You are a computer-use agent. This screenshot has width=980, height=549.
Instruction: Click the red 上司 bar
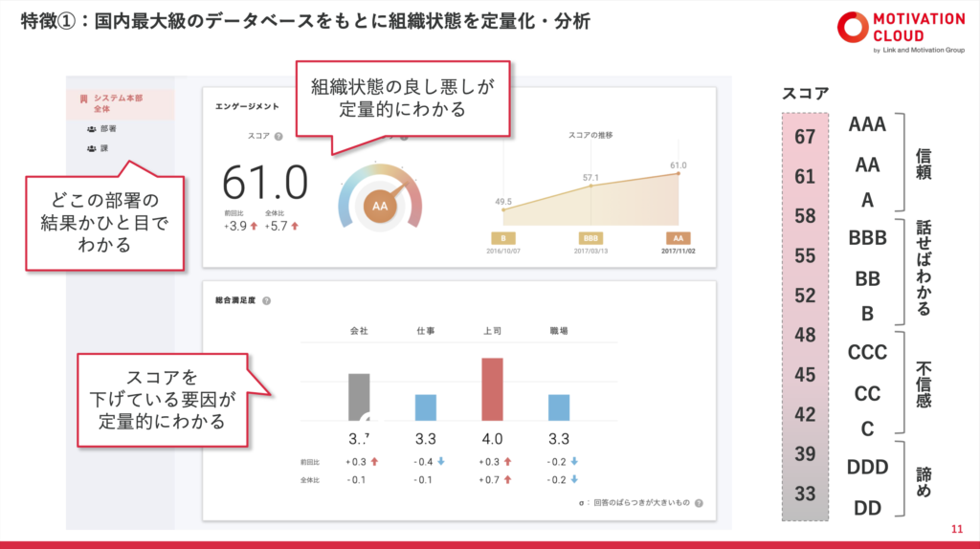tap(493, 389)
